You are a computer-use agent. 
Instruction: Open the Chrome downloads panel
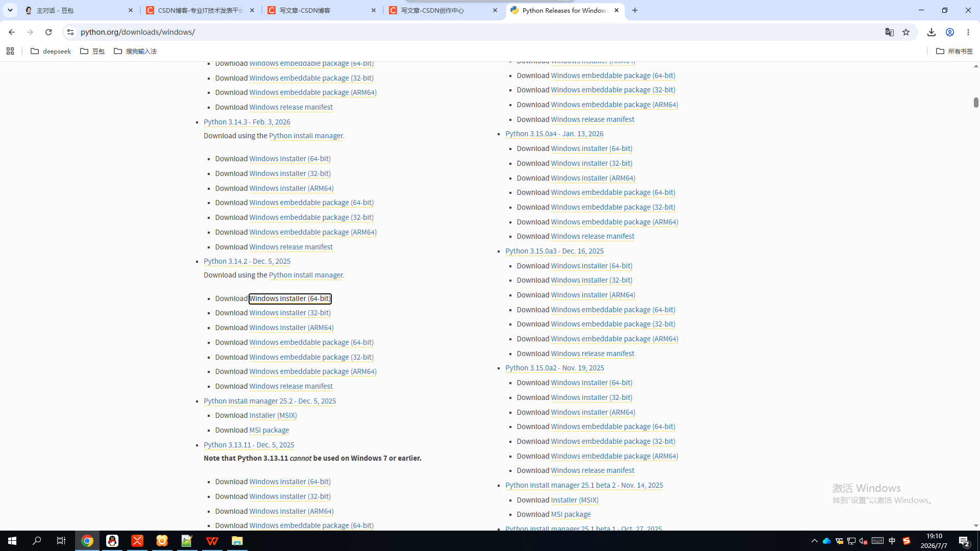click(x=932, y=32)
